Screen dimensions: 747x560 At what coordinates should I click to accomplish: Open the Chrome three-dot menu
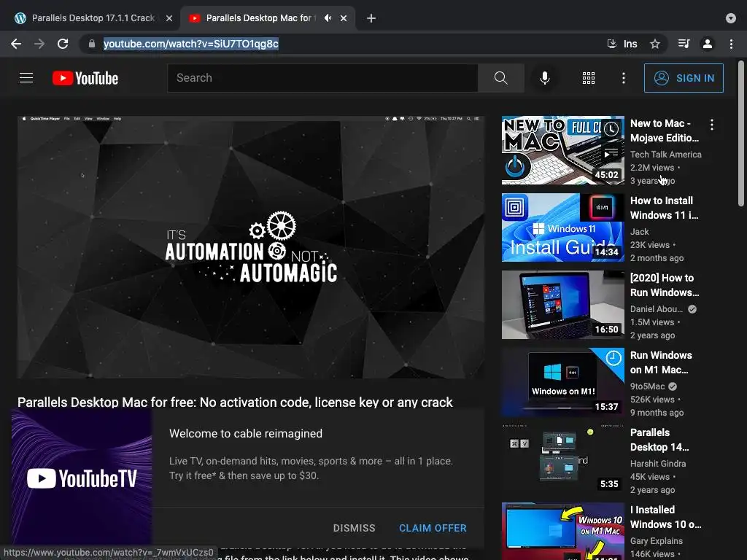coord(731,44)
